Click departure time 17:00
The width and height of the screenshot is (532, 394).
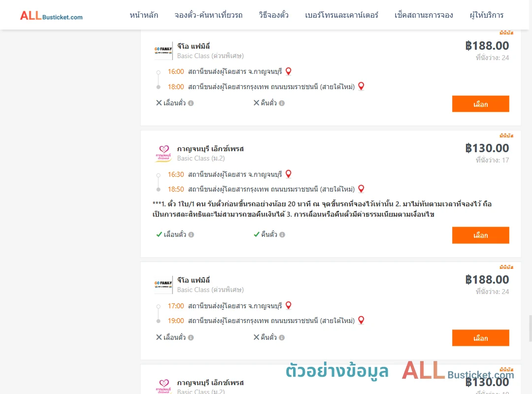tap(176, 306)
